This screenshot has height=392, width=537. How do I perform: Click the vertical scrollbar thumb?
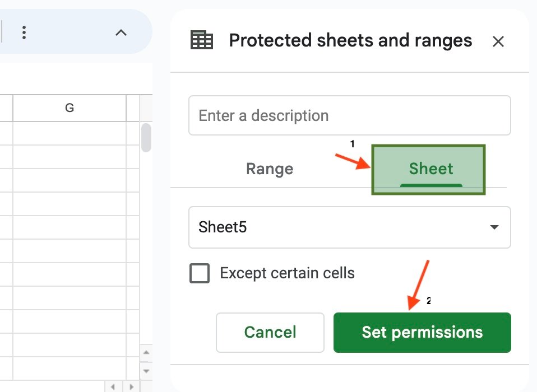point(146,138)
